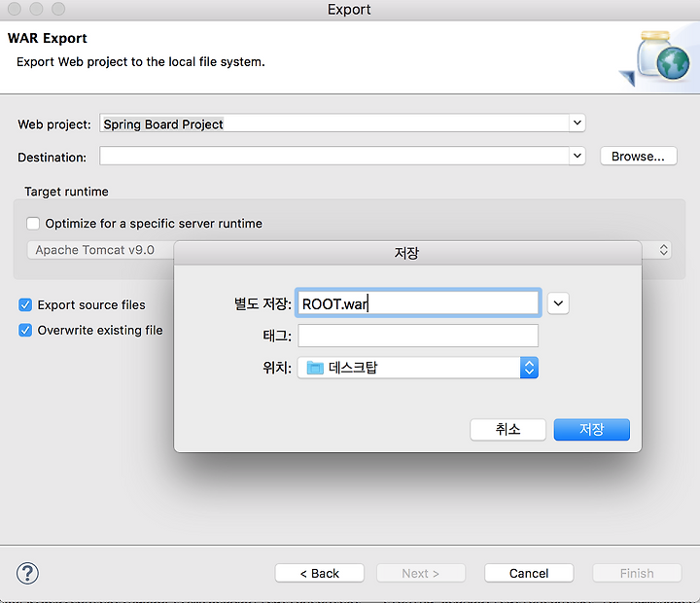Click the Cancel button
Screen dimensions: 700x603
(529, 573)
